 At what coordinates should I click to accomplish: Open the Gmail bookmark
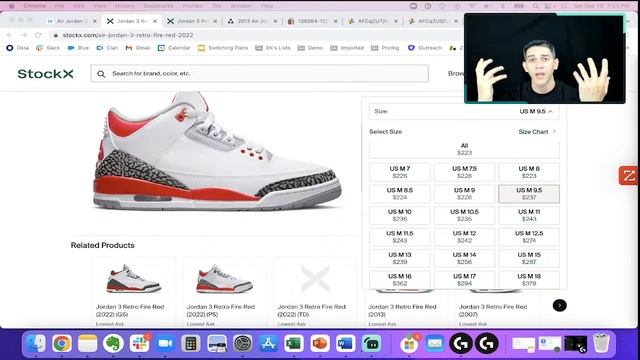click(x=138, y=48)
